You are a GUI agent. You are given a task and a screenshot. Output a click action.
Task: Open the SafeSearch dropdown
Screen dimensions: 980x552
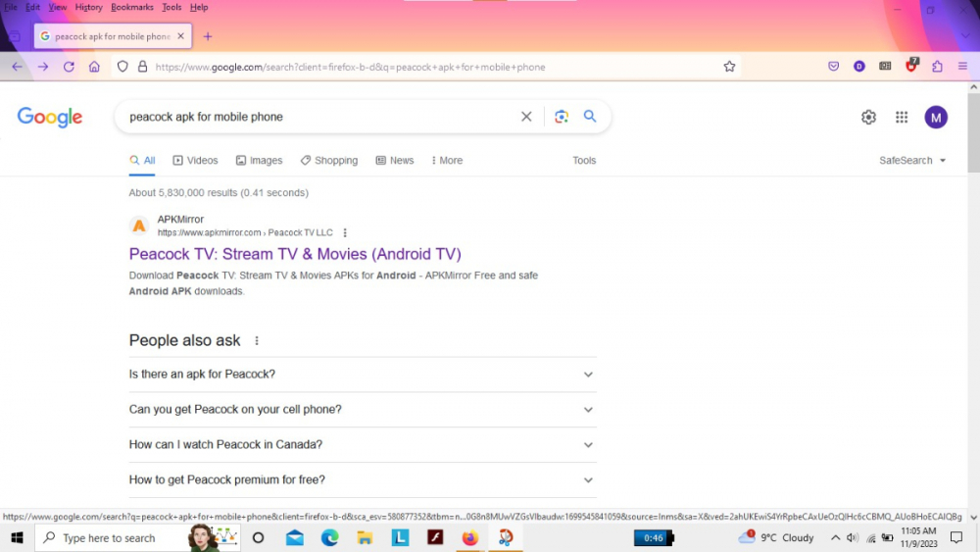click(x=912, y=160)
